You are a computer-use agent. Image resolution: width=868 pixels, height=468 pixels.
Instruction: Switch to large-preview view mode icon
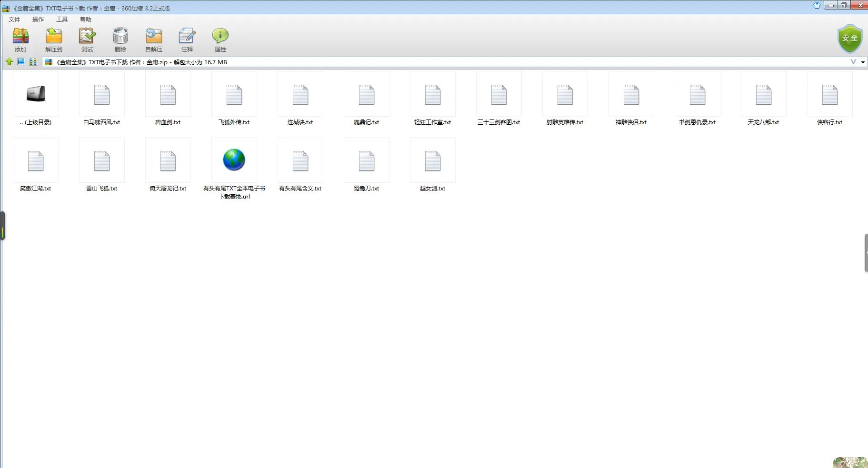21,62
